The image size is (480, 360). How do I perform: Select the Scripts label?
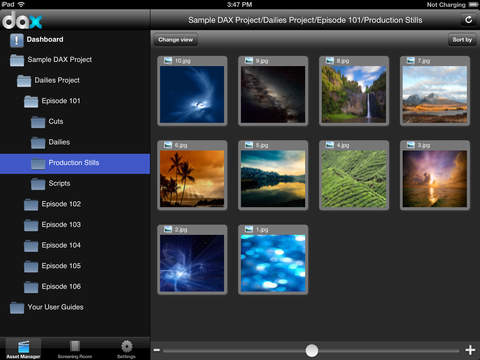coord(59,183)
